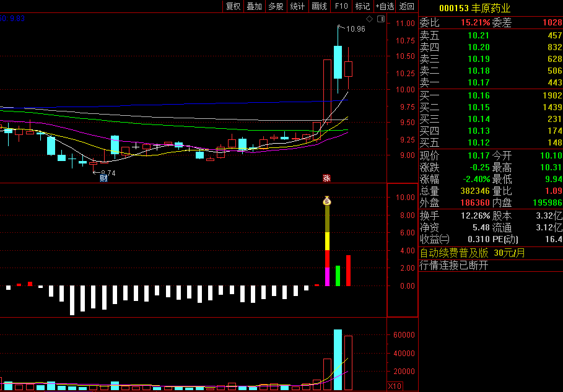Click the large red limit-up candlestick
The width and height of the screenshot is (563, 392).
pyautogui.click(x=327, y=91)
